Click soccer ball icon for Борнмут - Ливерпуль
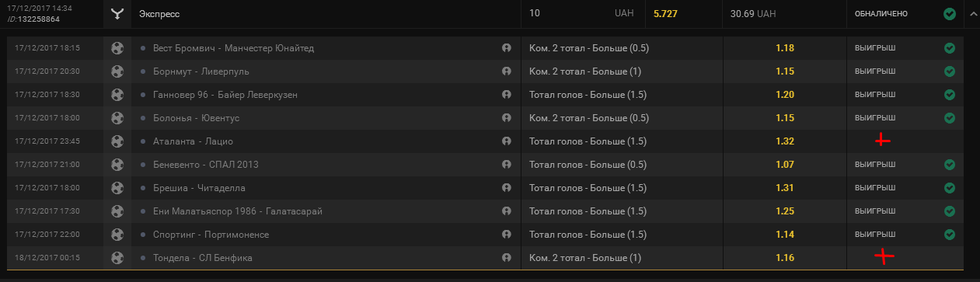980x282 pixels. click(117, 71)
